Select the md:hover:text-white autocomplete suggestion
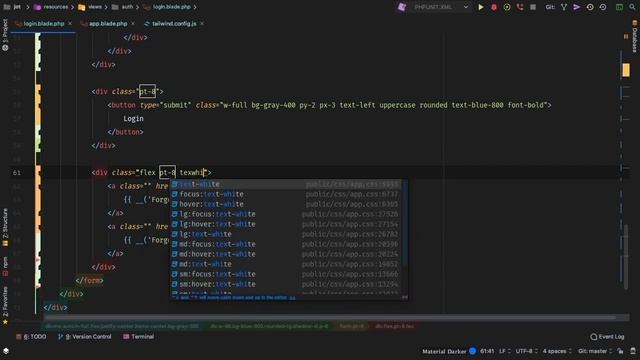This screenshot has width=640, height=360. 286,254
